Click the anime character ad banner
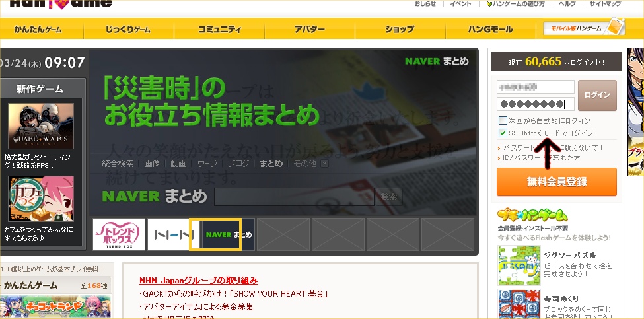 (x=635, y=112)
